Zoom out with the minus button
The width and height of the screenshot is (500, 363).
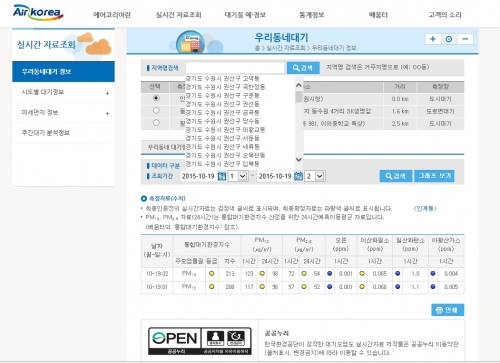pos(465,39)
